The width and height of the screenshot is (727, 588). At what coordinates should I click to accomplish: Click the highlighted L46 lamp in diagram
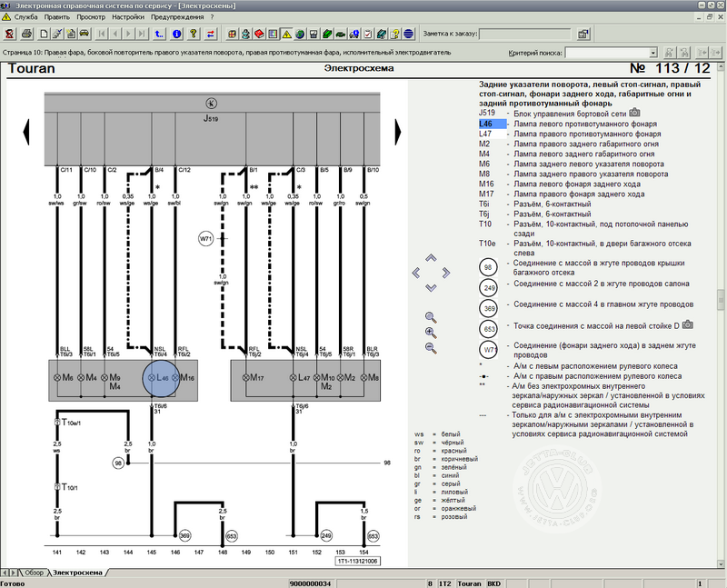pos(161,378)
